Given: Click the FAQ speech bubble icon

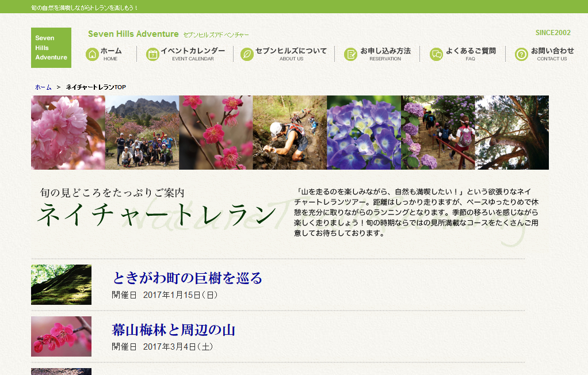Looking at the screenshot, I should point(437,55).
